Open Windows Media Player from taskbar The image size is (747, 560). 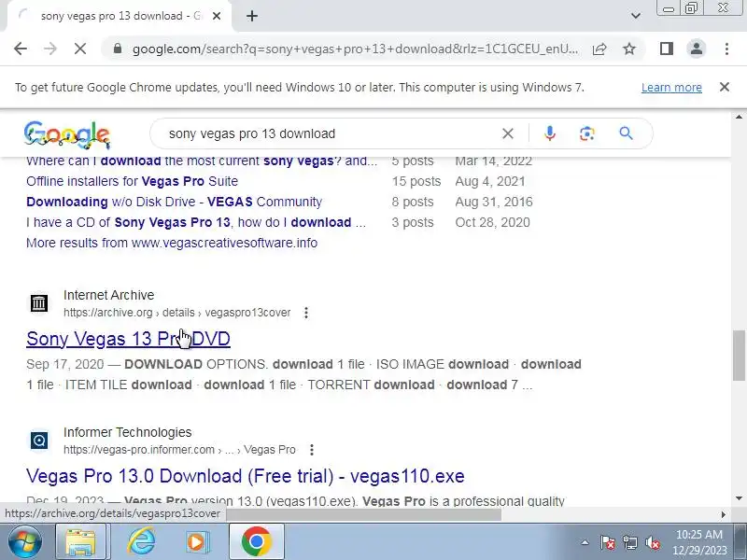(x=196, y=542)
